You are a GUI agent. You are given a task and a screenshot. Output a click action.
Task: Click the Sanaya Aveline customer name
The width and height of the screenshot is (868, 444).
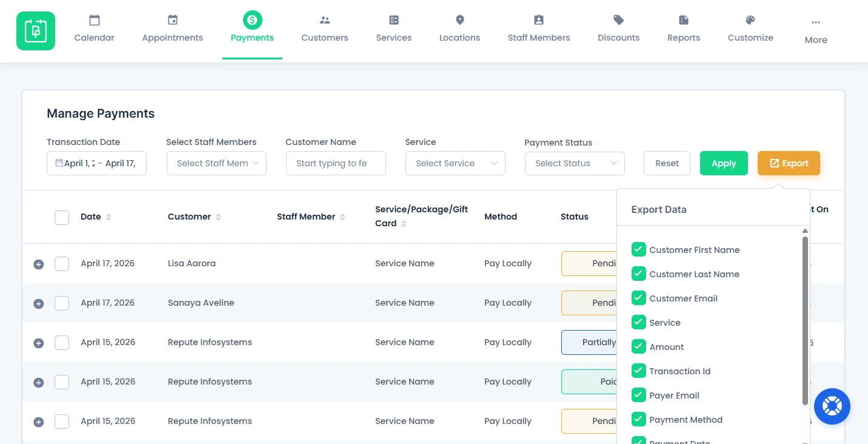point(201,303)
